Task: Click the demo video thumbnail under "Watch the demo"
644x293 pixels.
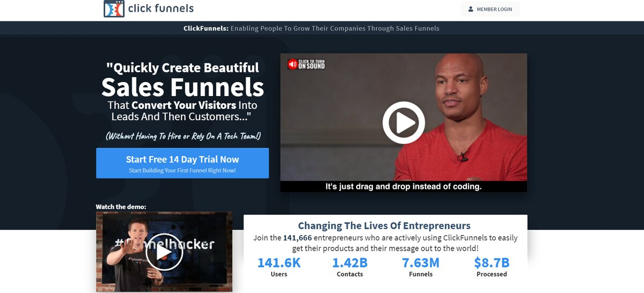Action: pos(164,252)
